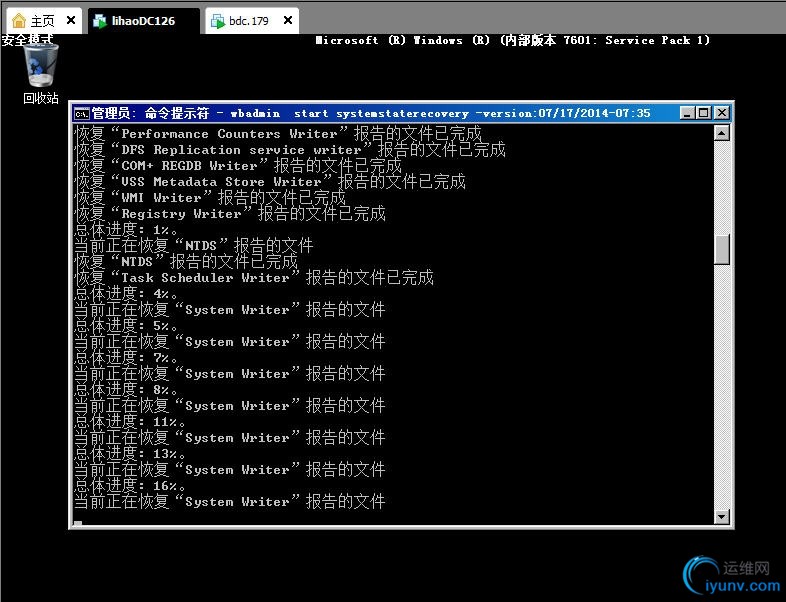Click the 总体进度: 4% line
Image resolution: width=786 pixels, height=602 pixels.
pos(126,294)
